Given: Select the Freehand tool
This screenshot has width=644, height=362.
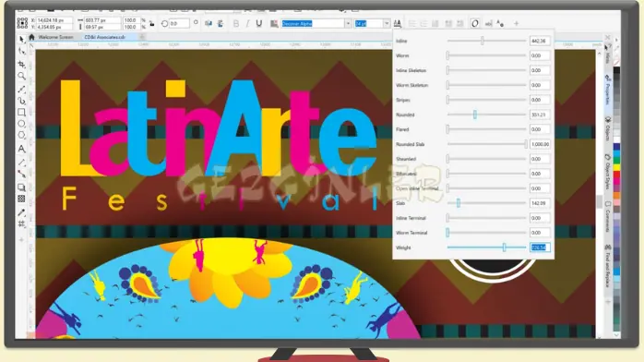Looking at the screenshot, I should click(x=22, y=90).
